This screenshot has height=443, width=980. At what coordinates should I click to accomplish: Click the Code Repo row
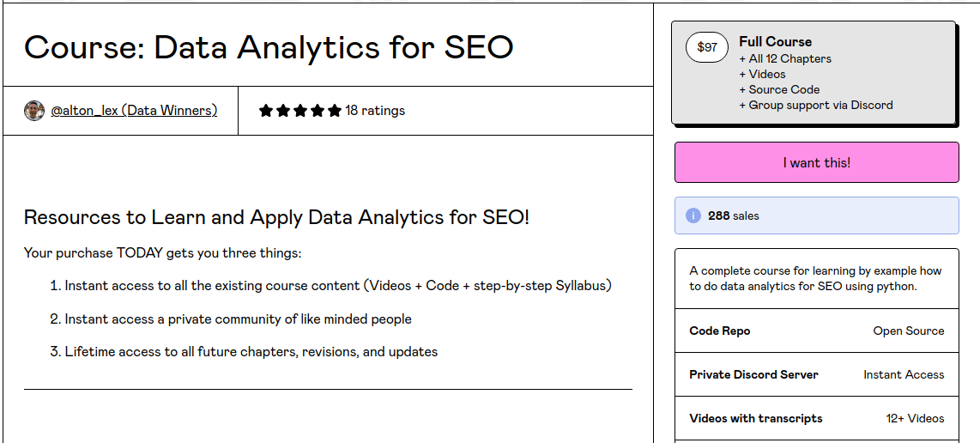click(x=816, y=331)
